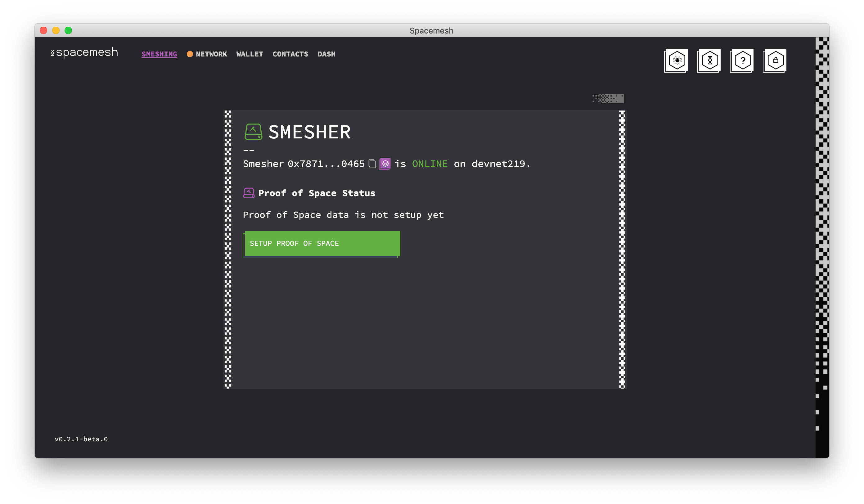Toggle the smesher online status display
The height and width of the screenshot is (504, 864).
(430, 163)
